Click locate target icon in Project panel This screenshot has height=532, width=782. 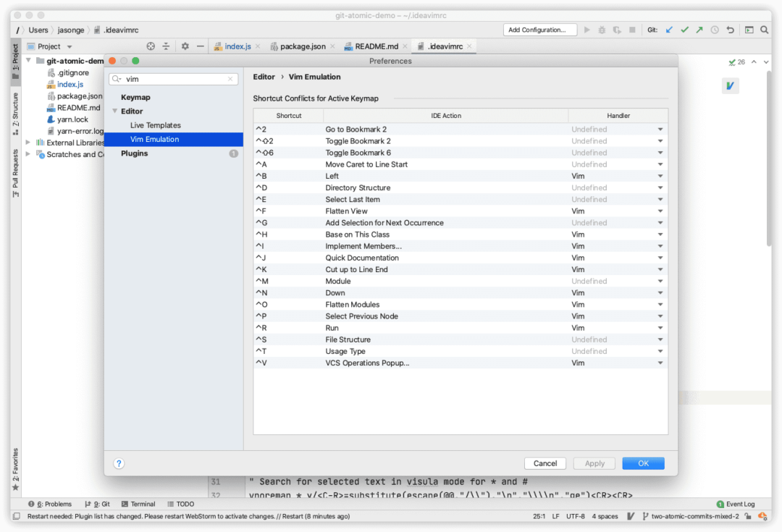click(151, 46)
